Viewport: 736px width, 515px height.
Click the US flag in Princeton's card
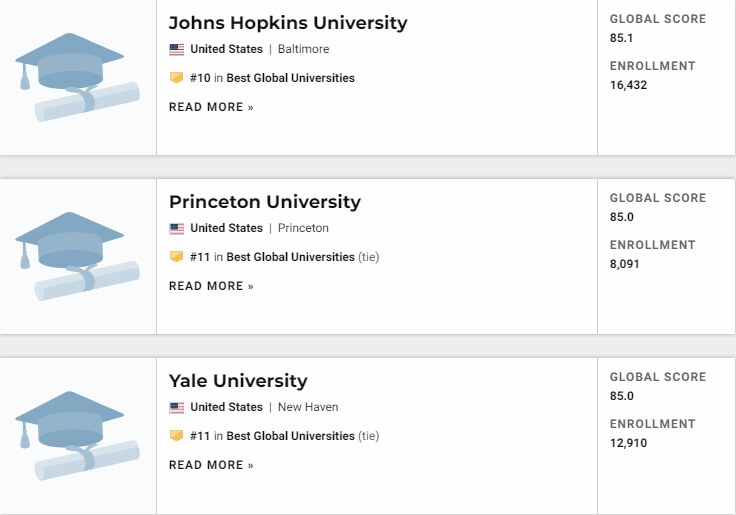tap(177, 228)
